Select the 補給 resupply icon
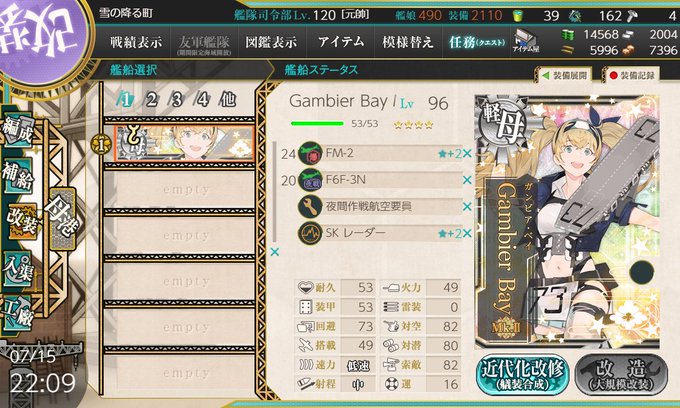This screenshot has width=680, height=408. click(18, 176)
